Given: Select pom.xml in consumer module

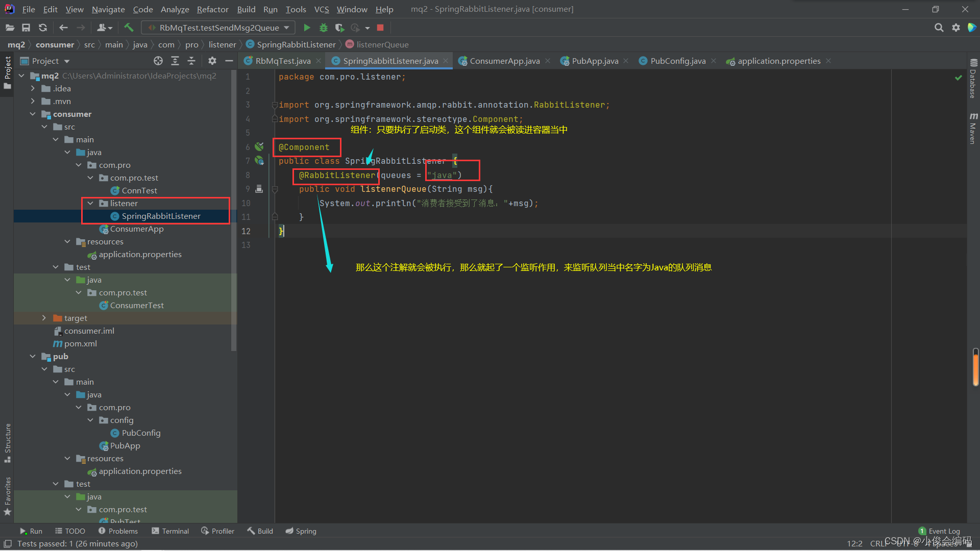Looking at the screenshot, I should [80, 343].
